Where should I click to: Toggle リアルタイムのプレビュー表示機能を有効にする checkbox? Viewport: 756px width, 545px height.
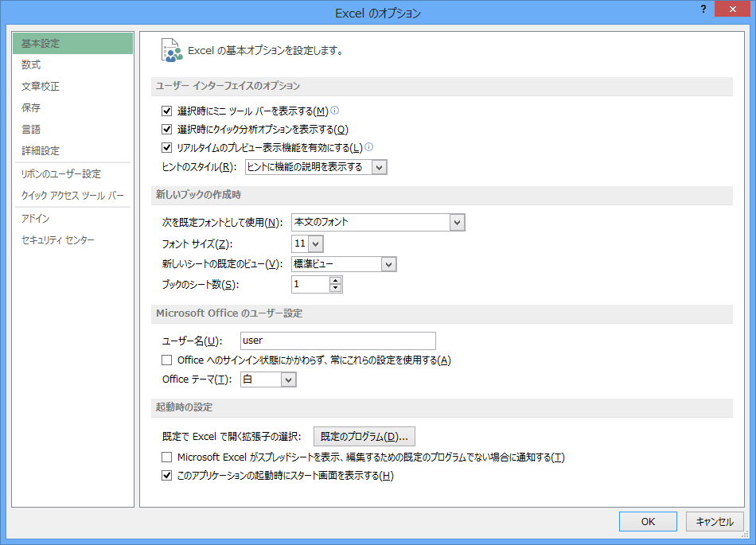point(167,147)
